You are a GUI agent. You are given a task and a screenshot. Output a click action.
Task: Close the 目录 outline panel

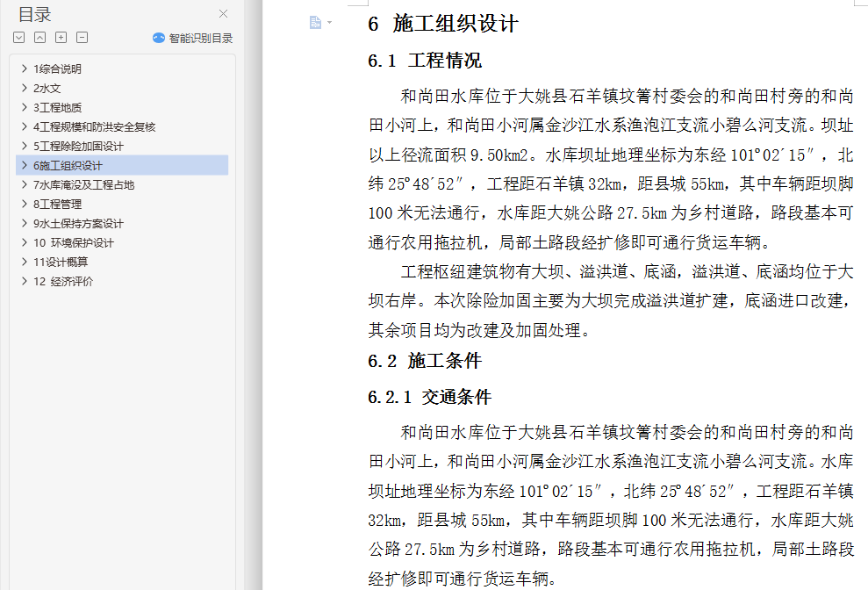pyautogui.click(x=223, y=14)
